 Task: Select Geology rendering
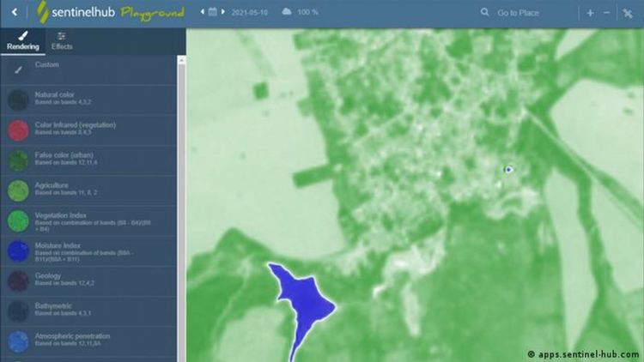[x=88, y=281]
